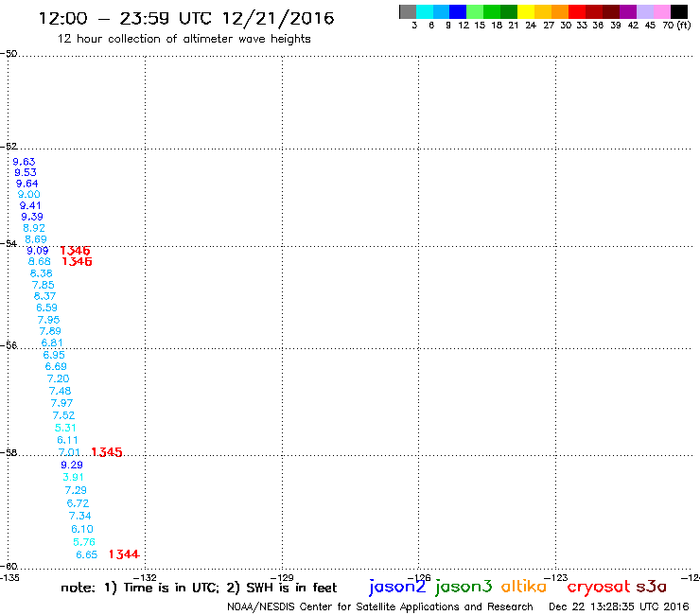Select the wave height value 7.97
The height and width of the screenshot is (615, 700).
pyautogui.click(x=61, y=403)
